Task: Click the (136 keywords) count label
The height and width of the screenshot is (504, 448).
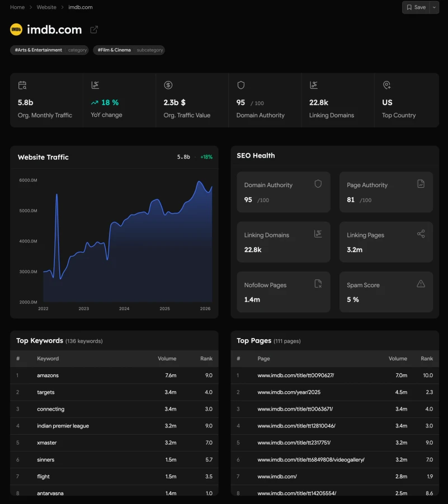Action: coord(84,341)
